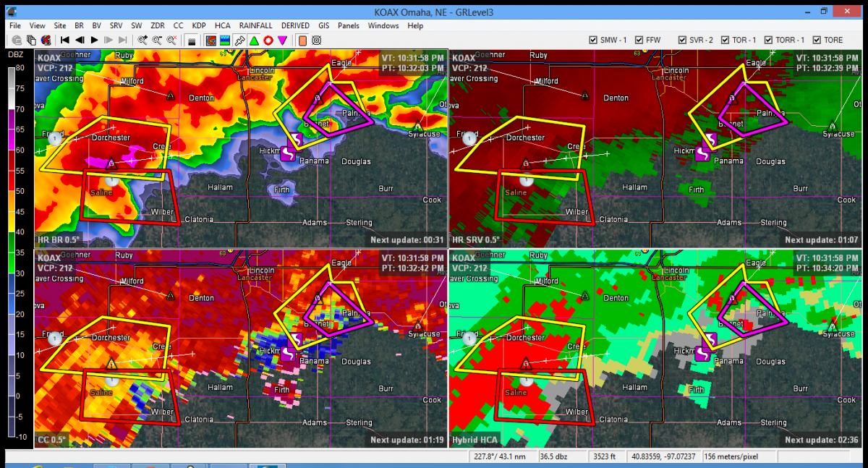The width and height of the screenshot is (868, 468).
Task: Click the magenta inverted triangle icon
Action: click(x=283, y=41)
